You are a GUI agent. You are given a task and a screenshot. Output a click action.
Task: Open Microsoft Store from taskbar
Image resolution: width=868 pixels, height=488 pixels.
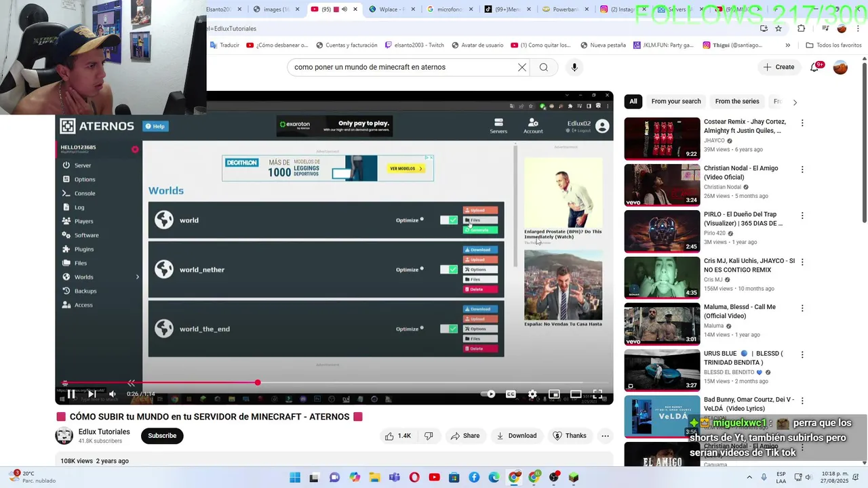[x=454, y=477]
